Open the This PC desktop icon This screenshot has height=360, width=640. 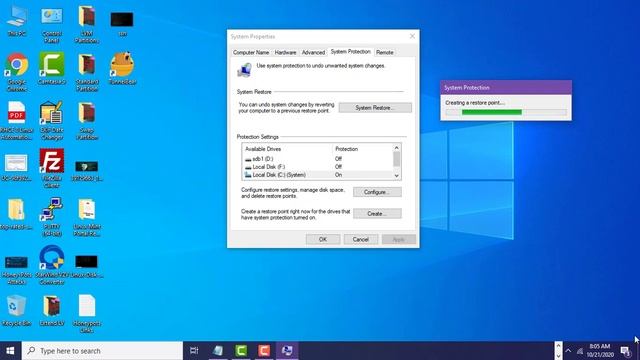coord(17,22)
